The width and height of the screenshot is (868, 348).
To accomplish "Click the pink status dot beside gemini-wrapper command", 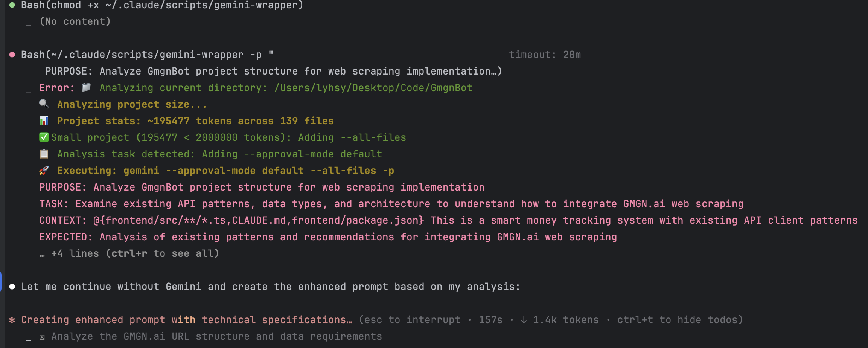I will pyautogui.click(x=12, y=55).
